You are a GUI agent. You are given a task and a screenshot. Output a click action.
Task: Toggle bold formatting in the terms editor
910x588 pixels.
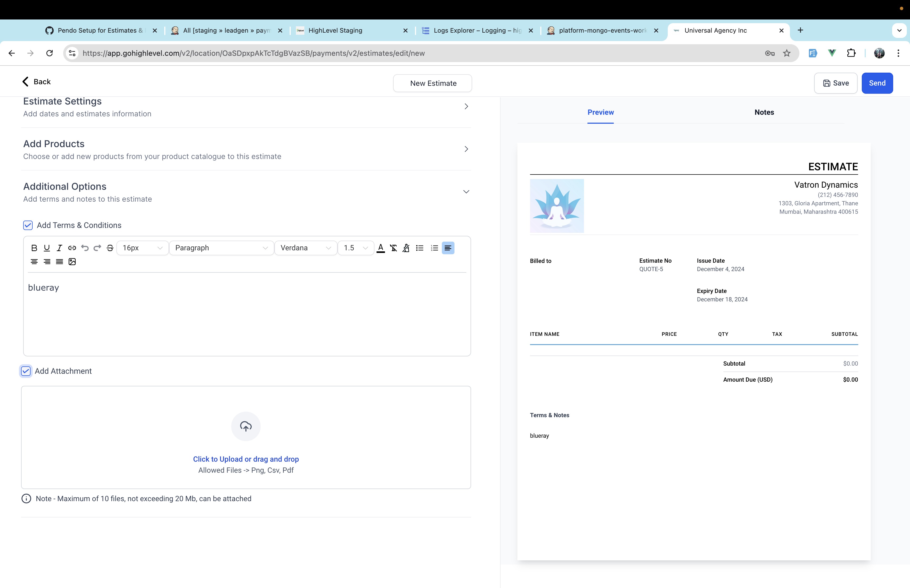point(34,248)
